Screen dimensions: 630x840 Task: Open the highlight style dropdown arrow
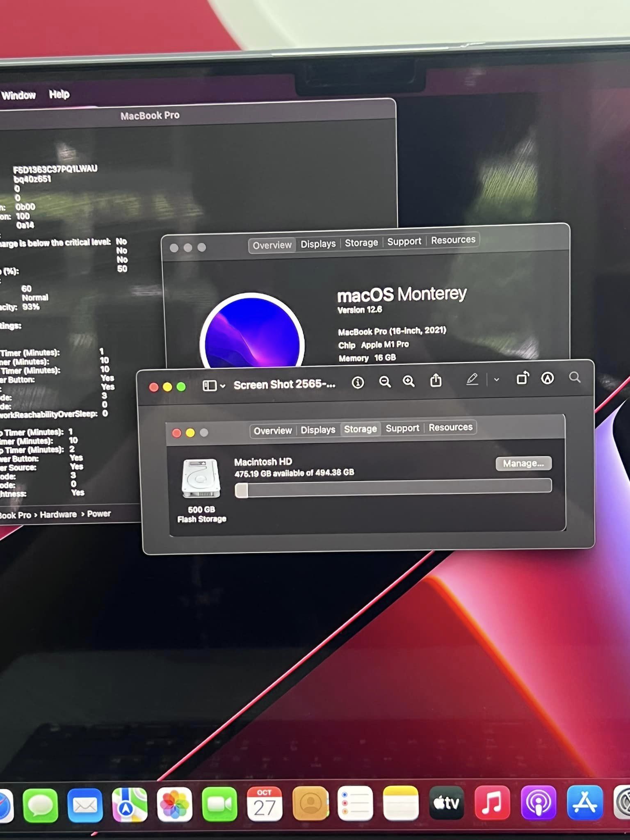click(497, 379)
